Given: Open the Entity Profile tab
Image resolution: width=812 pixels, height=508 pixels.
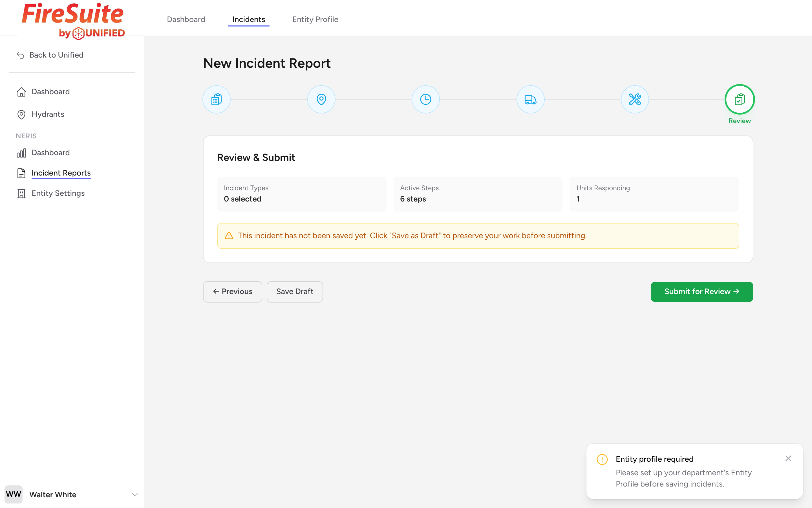Looking at the screenshot, I should tap(315, 19).
